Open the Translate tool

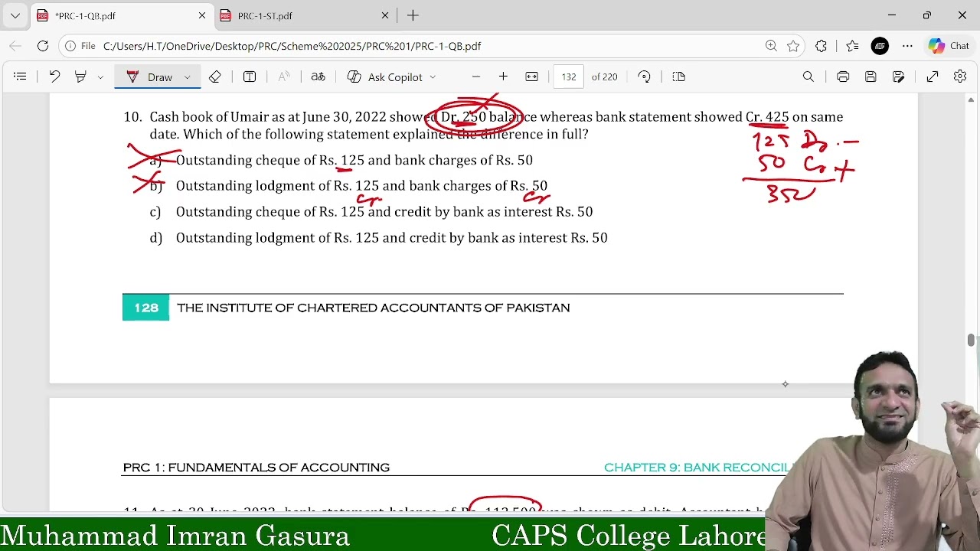pos(318,77)
